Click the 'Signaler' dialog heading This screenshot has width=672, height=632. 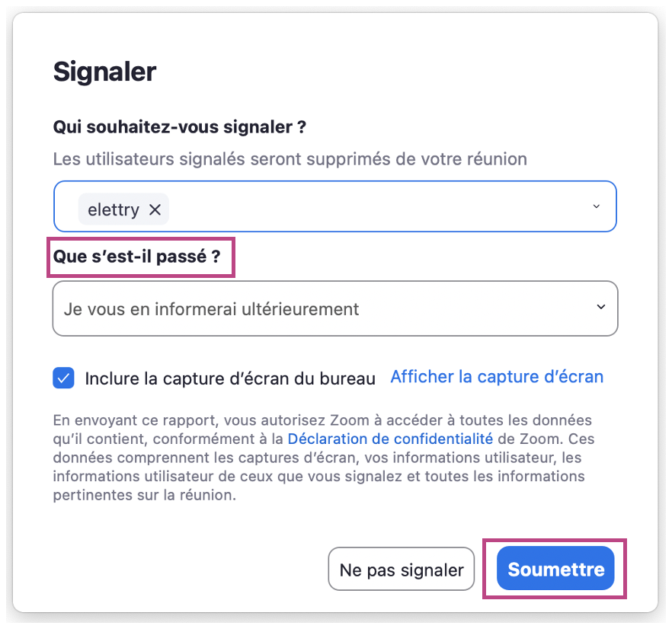[104, 72]
